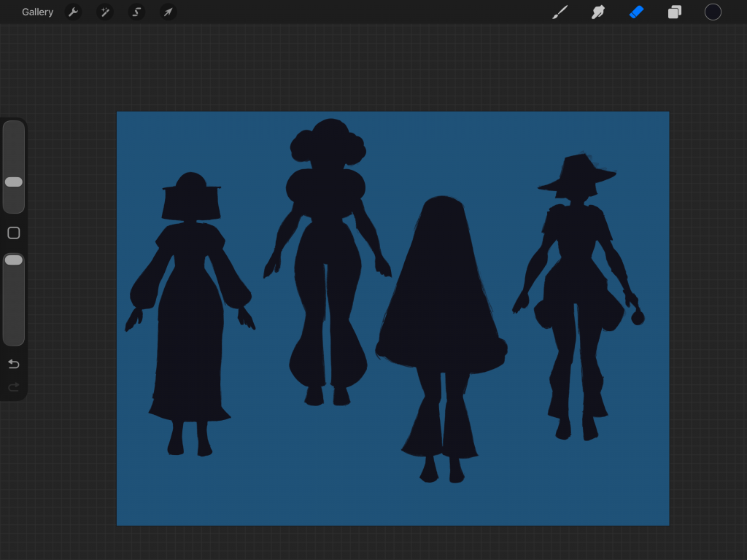Open the Gallery view
The height and width of the screenshot is (560, 747).
coord(37,12)
